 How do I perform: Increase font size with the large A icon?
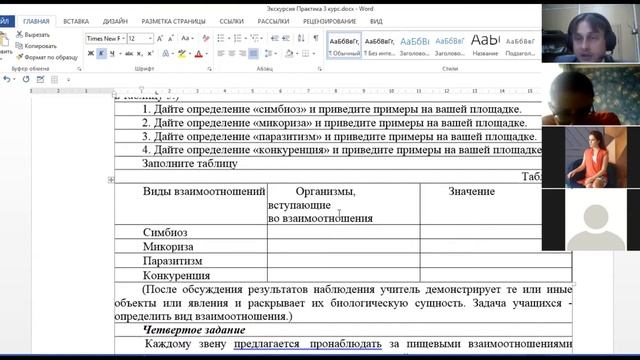pyautogui.click(x=160, y=38)
